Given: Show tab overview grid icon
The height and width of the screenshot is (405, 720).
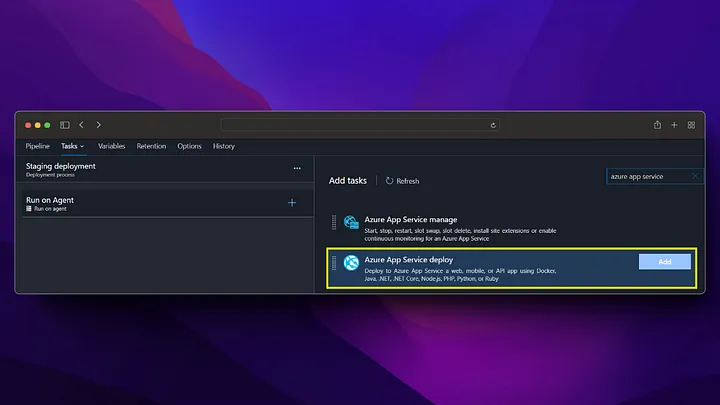Looking at the screenshot, I should (x=691, y=125).
